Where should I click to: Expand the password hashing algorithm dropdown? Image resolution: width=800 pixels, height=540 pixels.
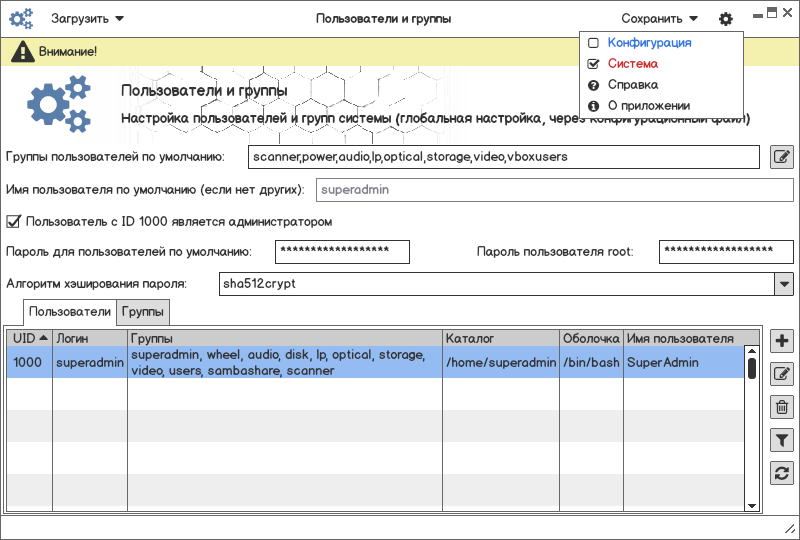pyautogui.click(x=783, y=284)
